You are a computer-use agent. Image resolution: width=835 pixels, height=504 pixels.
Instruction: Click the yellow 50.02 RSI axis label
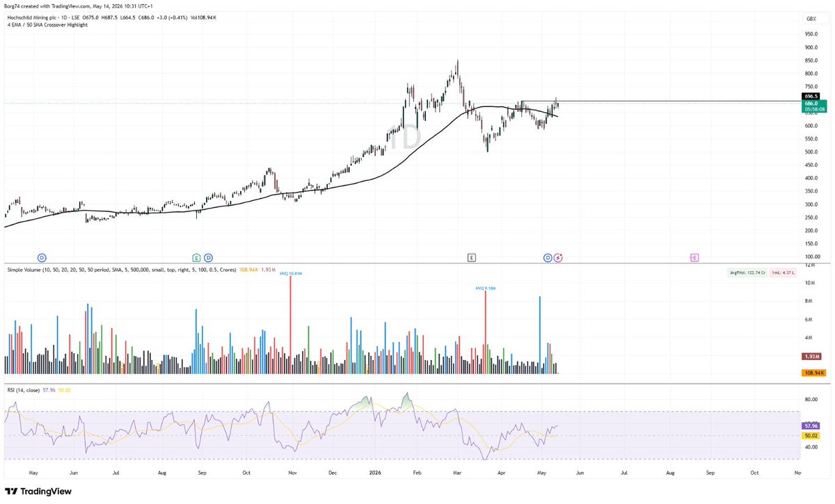(x=811, y=436)
